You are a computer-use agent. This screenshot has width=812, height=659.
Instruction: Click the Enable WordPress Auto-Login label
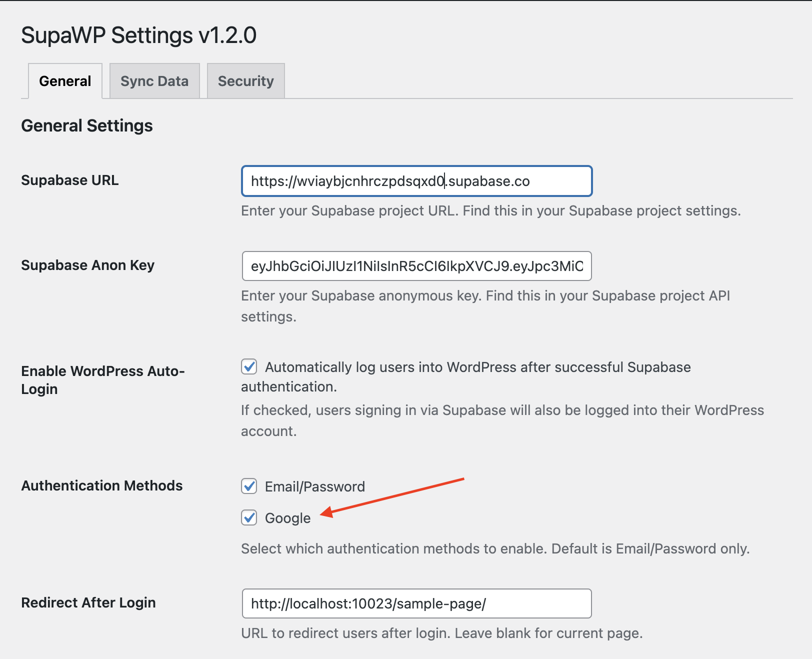point(103,380)
